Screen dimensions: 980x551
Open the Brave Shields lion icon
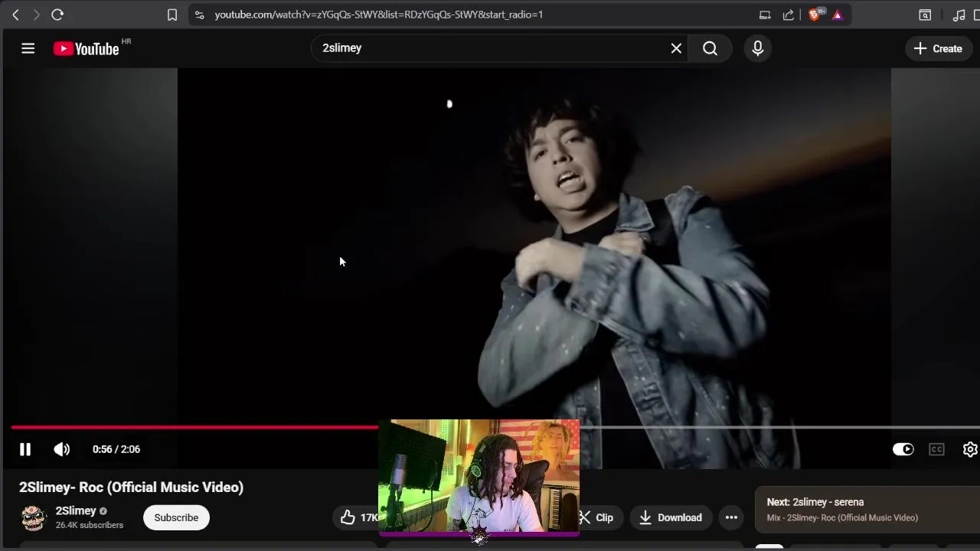(815, 15)
